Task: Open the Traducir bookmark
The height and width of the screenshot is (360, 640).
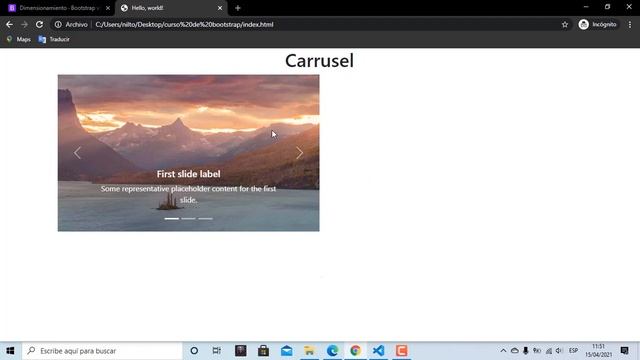Action: pos(54,39)
